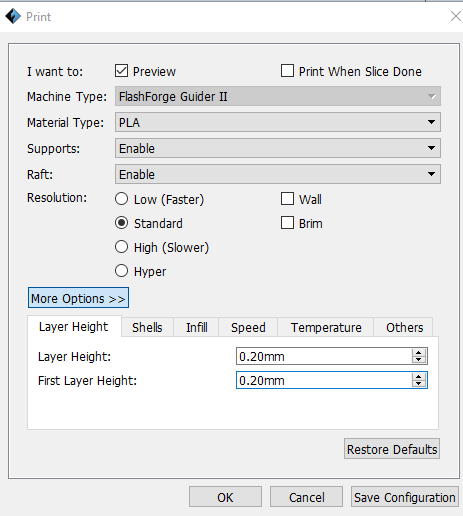
Task: Decrease Layer Height with down arrow
Action: tap(419, 360)
